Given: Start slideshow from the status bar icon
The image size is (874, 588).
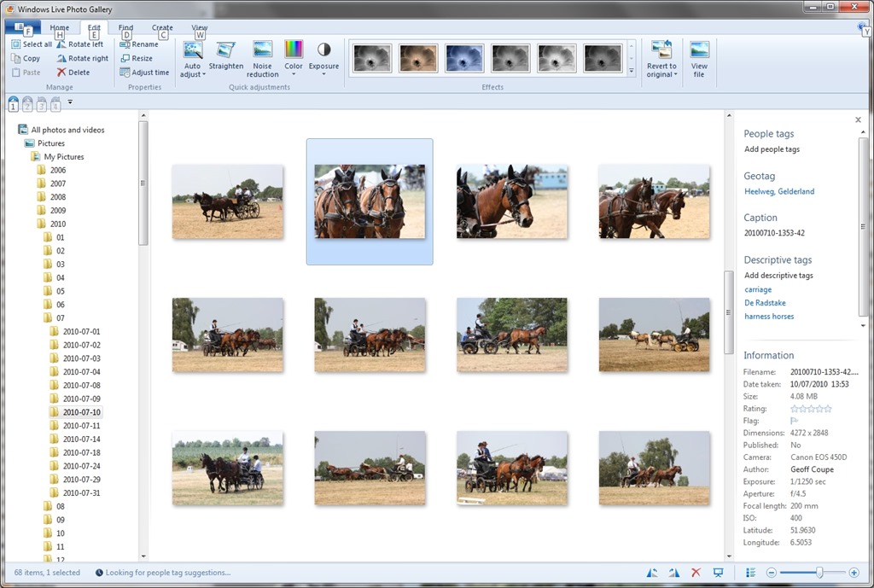Looking at the screenshot, I should [x=718, y=573].
